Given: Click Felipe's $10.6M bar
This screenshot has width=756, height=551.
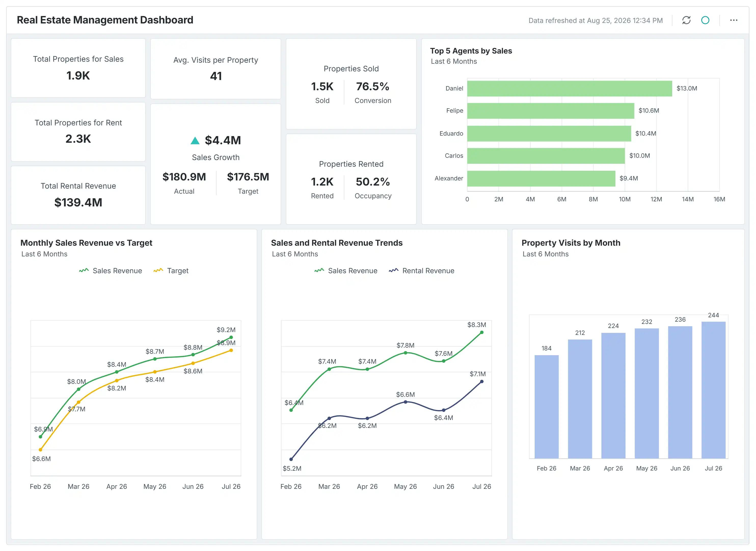Looking at the screenshot, I should pos(551,111).
